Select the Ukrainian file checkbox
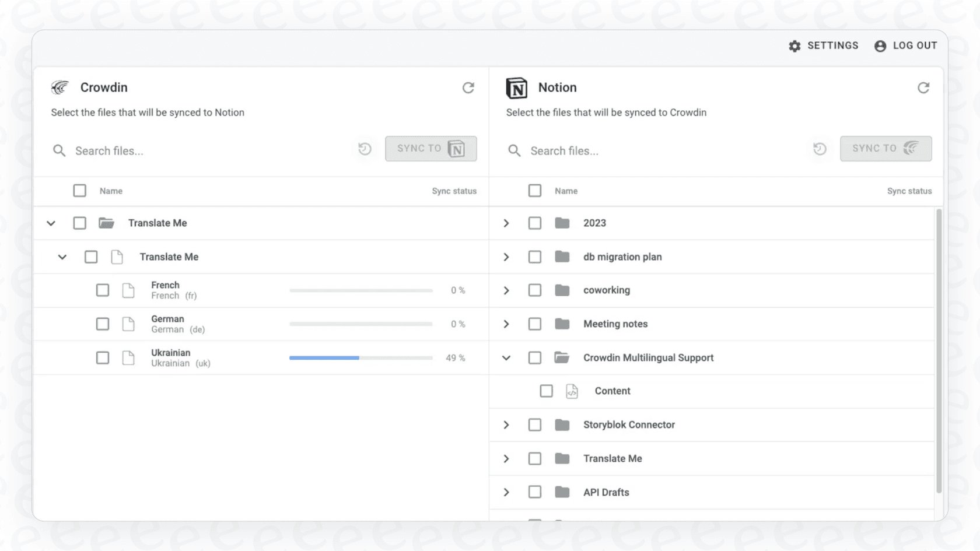Image resolution: width=980 pixels, height=551 pixels. (x=103, y=357)
